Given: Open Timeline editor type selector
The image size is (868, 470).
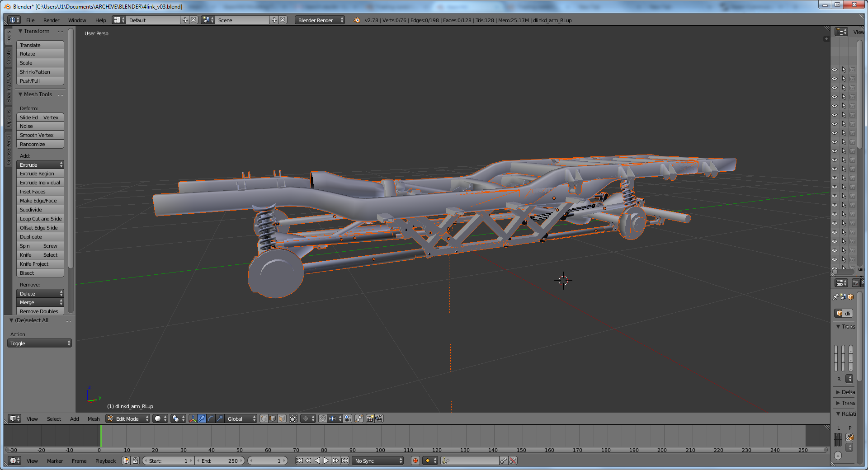Looking at the screenshot, I should 14,461.
